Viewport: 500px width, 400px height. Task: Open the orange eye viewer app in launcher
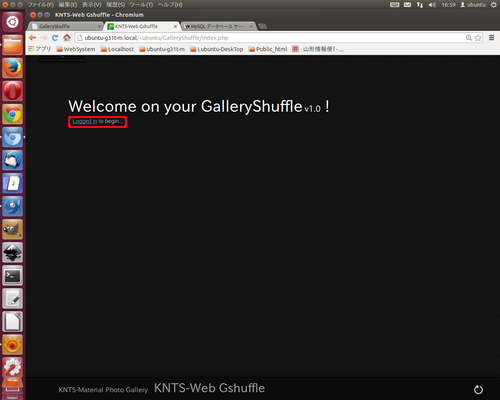[13, 345]
